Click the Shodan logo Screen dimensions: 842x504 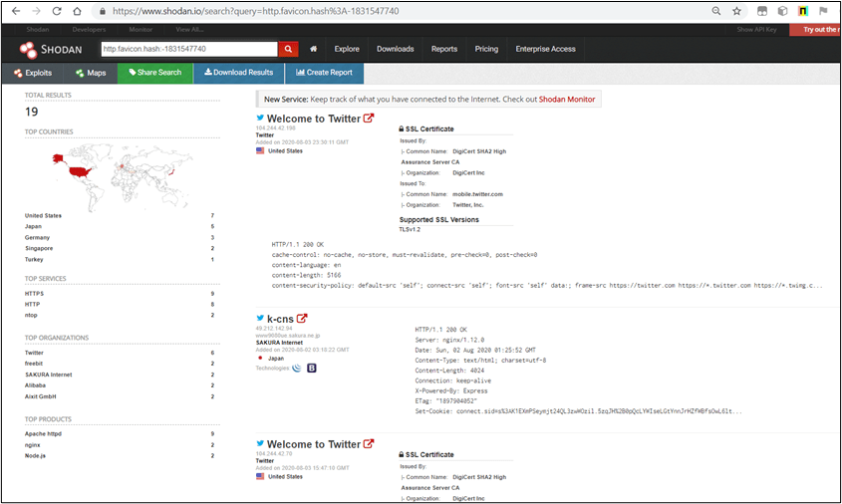[x=51, y=50]
